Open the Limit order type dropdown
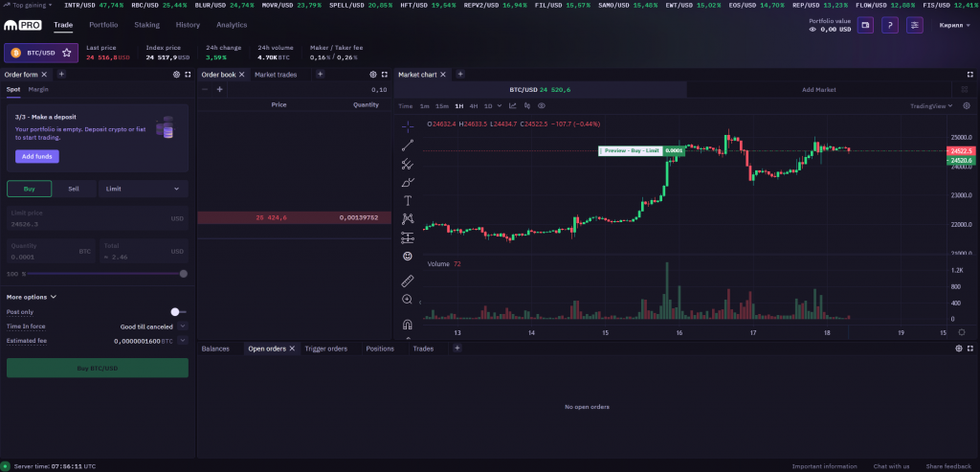The height and width of the screenshot is (472, 980). 143,189
